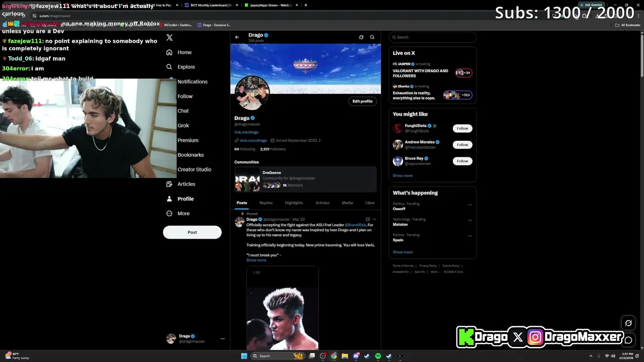This screenshot has height=362, width=644.
Task: Close the $675 Monthly Leaderboard tab
Action: click(x=237, y=5)
